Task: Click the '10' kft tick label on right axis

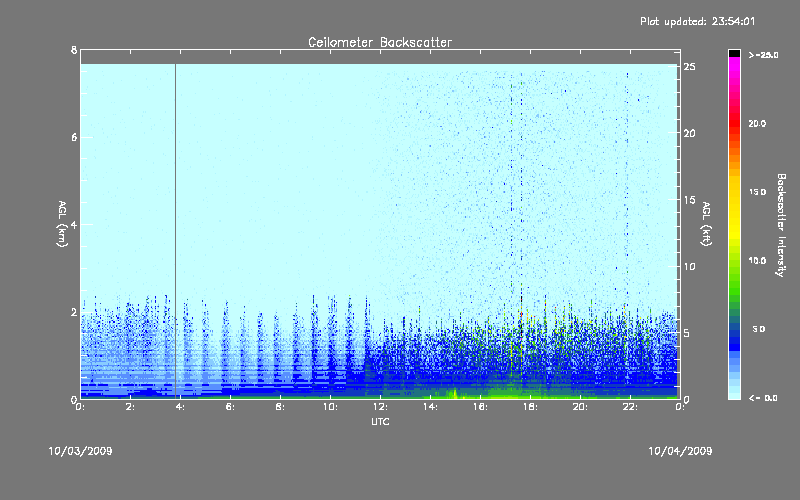Action: click(690, 266)
